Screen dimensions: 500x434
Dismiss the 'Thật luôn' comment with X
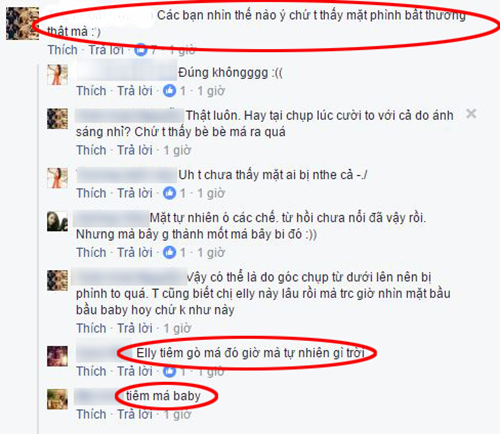[471, 114]
